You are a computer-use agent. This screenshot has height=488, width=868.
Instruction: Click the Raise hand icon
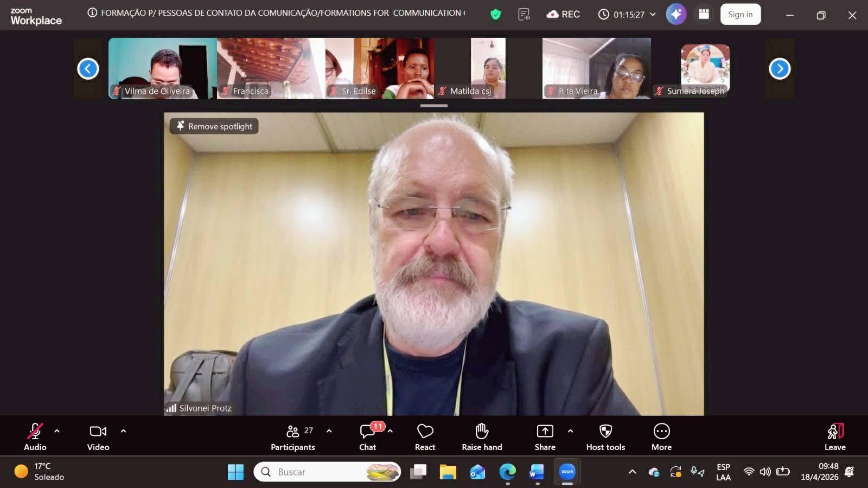[482, 436]
